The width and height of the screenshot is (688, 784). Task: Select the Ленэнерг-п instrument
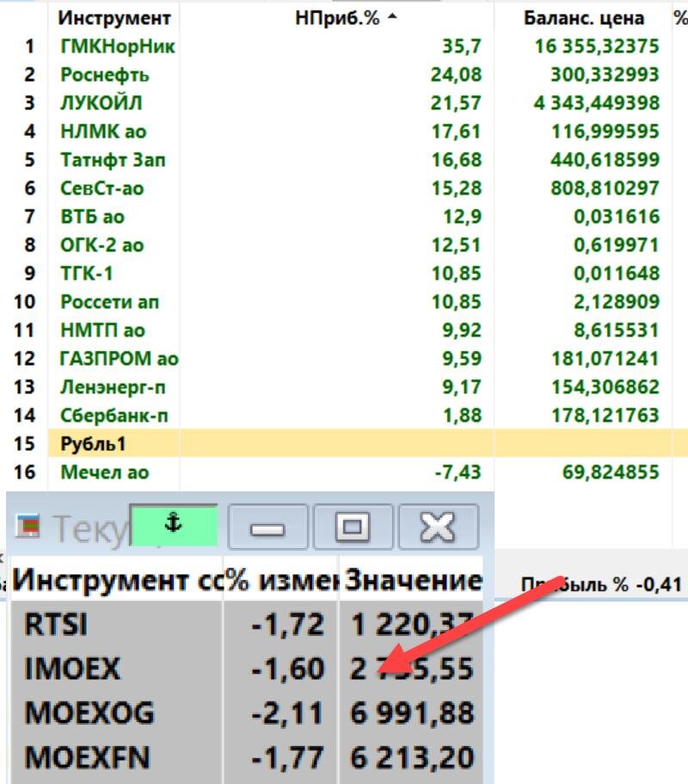coord(113,387)
